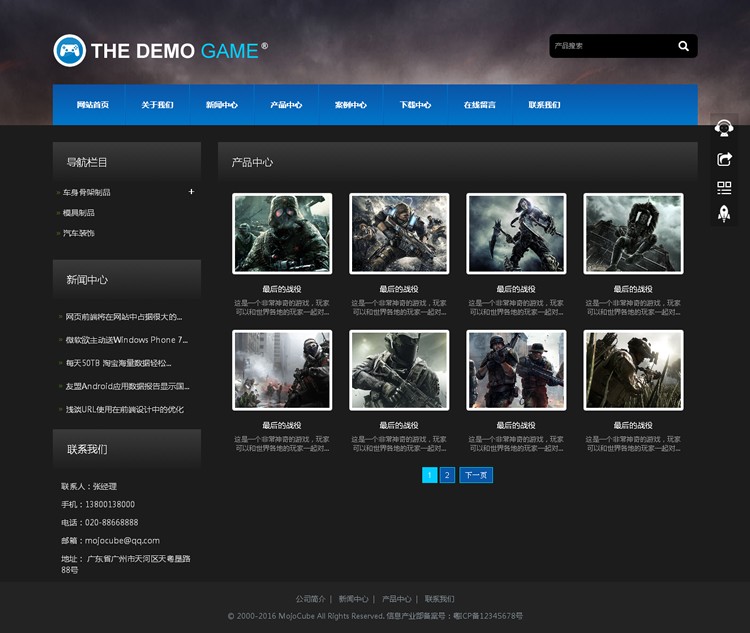Open 产品中心 in the navigation bar
The image size is (750, 633).
pyautogui.click(x=286, y=105)
